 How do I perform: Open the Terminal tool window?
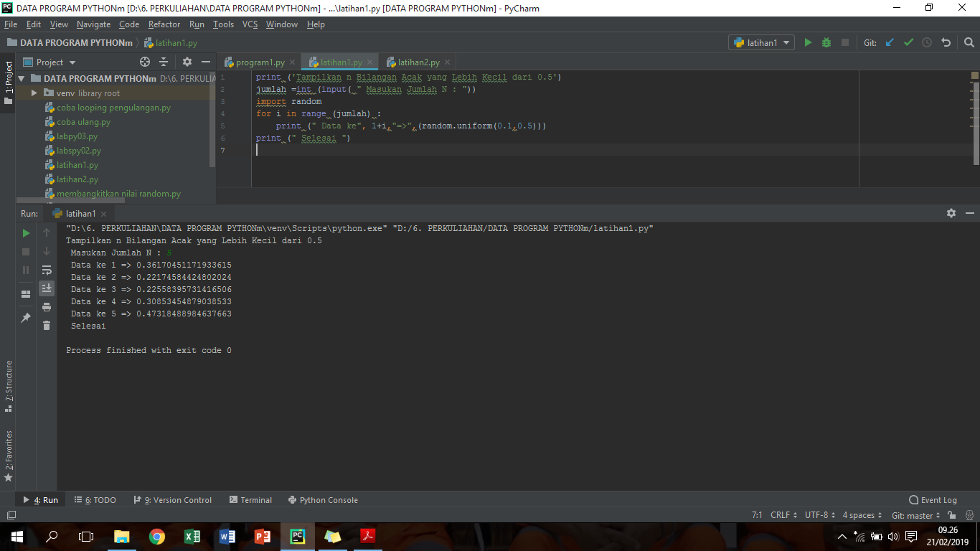point(250,500)
